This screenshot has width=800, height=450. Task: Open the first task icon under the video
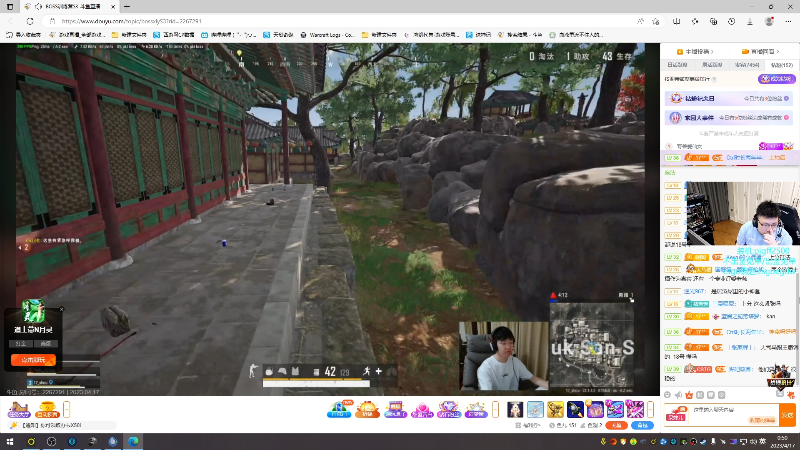point(18,409)
